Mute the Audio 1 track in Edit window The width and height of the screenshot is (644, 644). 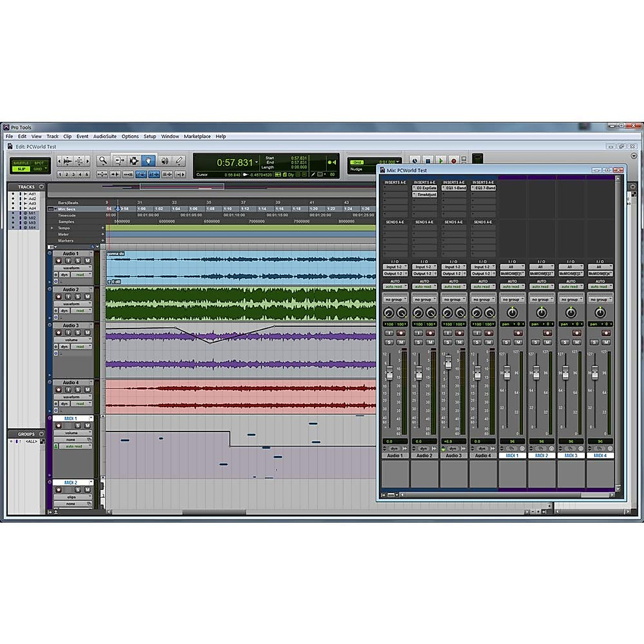87,261
